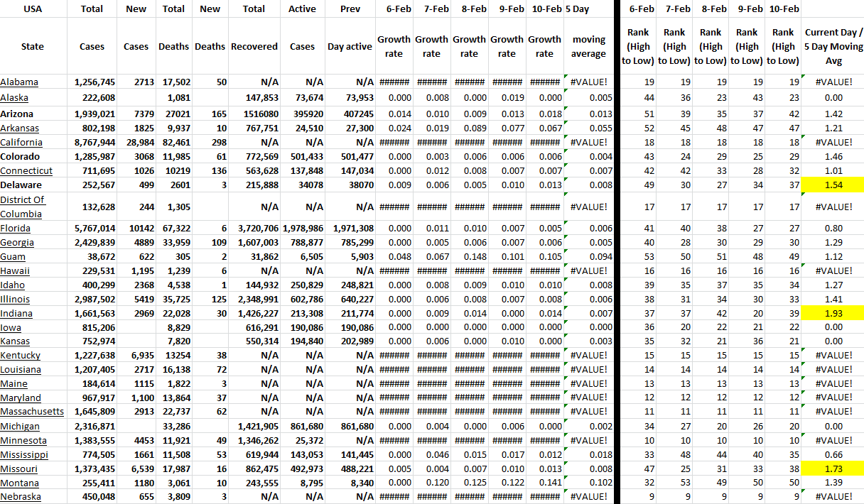Click the California state link
This screenshot has width=864, height=504.
pyautogui.click(x=21, y=143)
